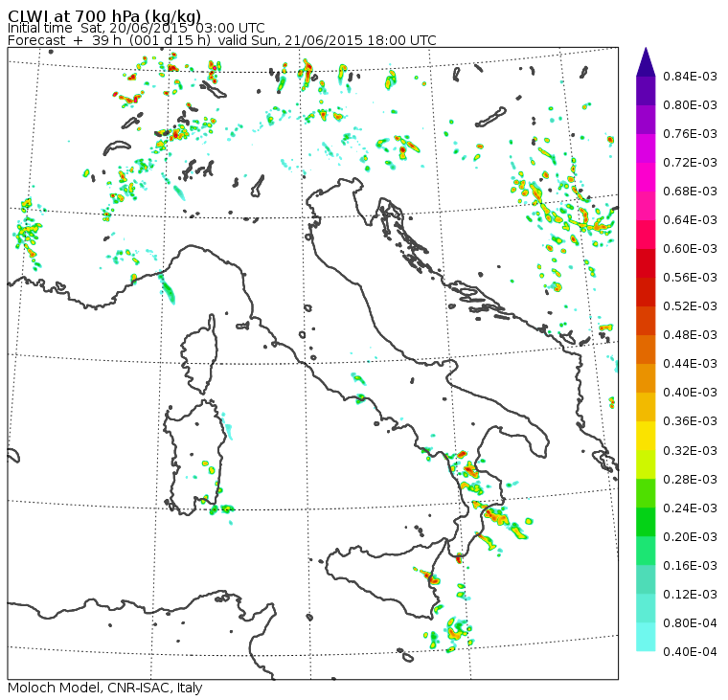The height and width of the screenshot is (700, 728).
Task: Click the magenta swatch between 0.72E-03 and 0.76E-03
Action: pyautogui.click(x=646, y=148)
